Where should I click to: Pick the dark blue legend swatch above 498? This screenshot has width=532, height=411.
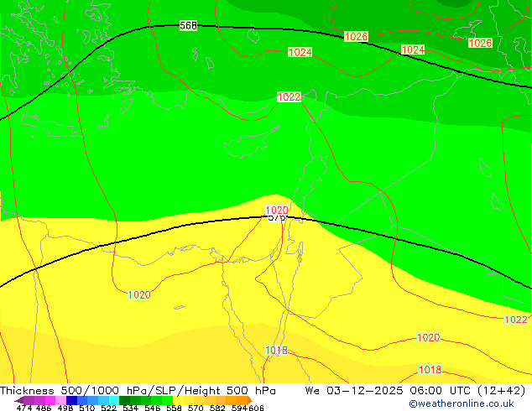pos(71,400)
